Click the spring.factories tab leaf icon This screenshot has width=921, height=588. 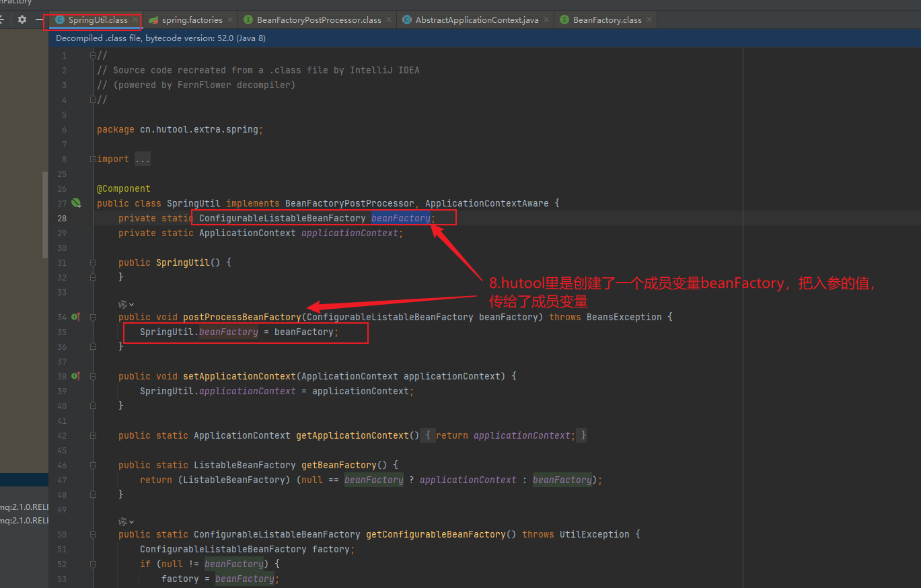pyautogui.click(x=154, y=20)
